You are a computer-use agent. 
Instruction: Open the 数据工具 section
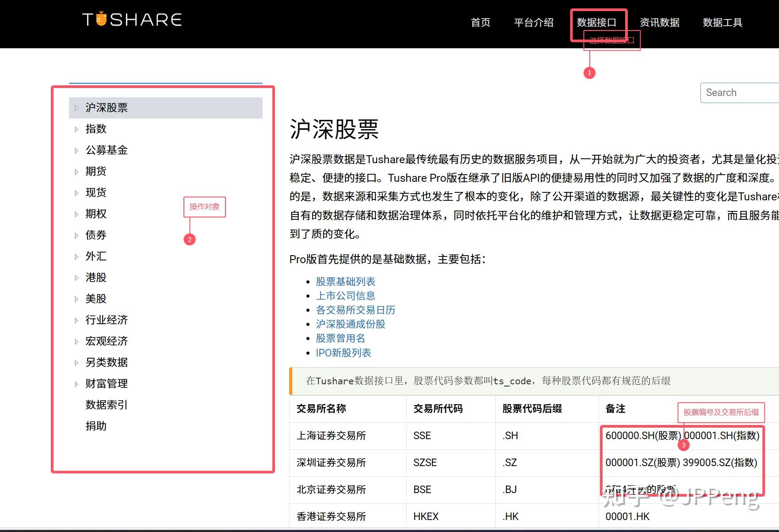click(722, 23)
